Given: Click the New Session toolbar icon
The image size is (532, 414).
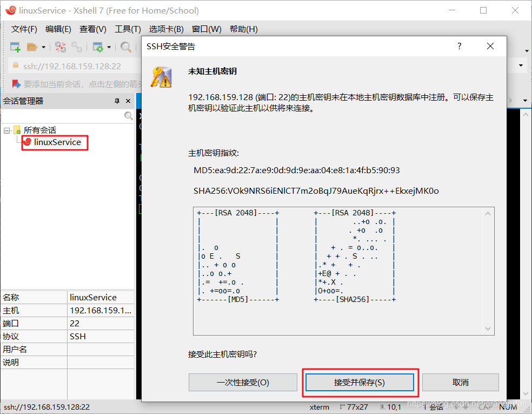Looking at the screenshot, I should click(x=15, y=47).
